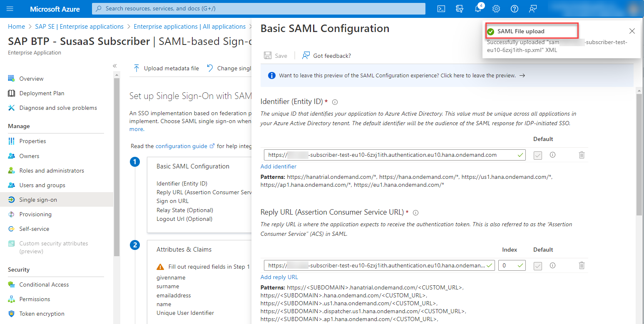
Task: Open the Azure portal hamburger menu
Action: coord(10,9)
